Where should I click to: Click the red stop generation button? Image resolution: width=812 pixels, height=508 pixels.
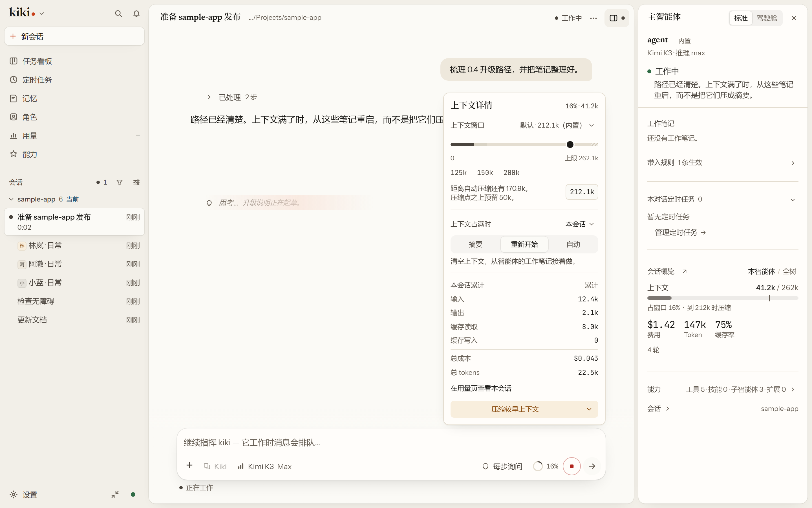coord(572,466)
